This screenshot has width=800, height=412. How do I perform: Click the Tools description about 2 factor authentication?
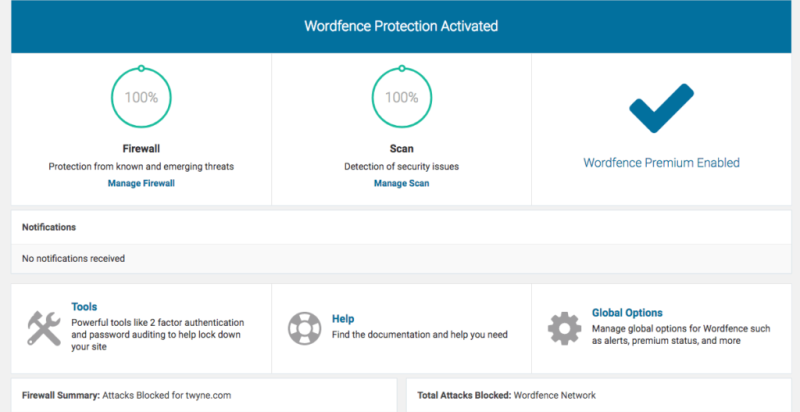click(158, 334)
